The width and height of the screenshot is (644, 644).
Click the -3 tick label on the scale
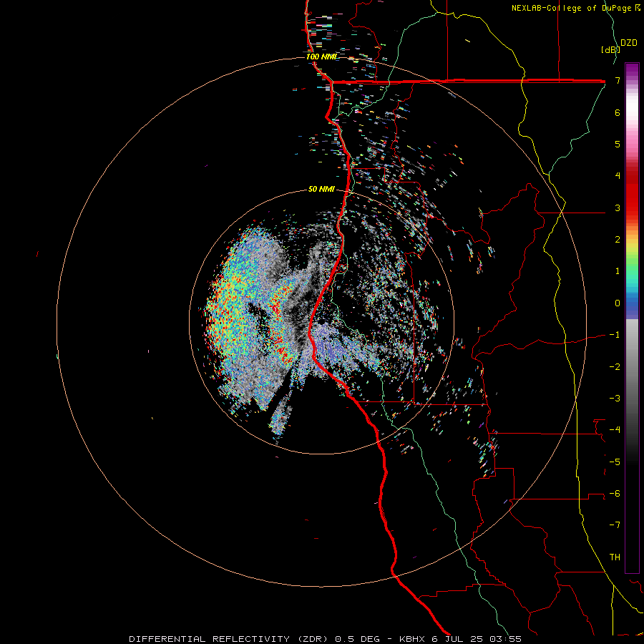click(615, 399)
